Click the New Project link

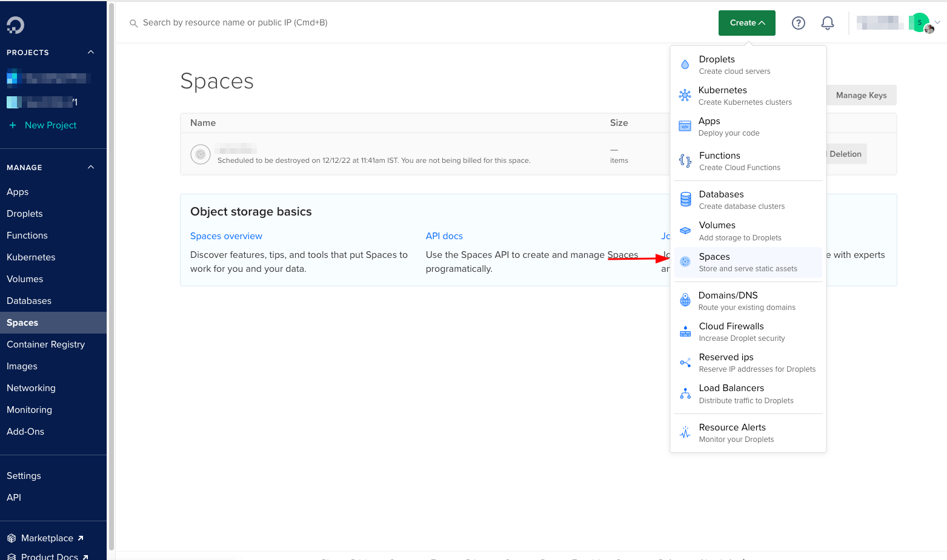50,125
